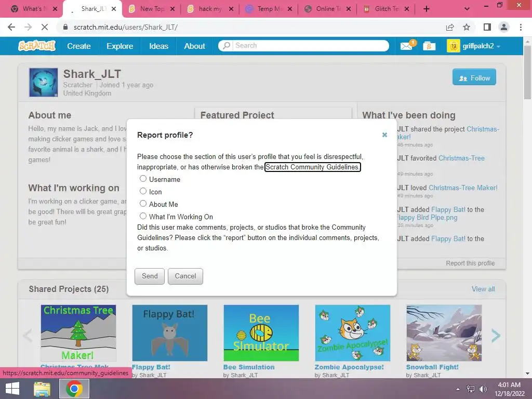Switch to the Glitch Text tab

tap(385, 9)
